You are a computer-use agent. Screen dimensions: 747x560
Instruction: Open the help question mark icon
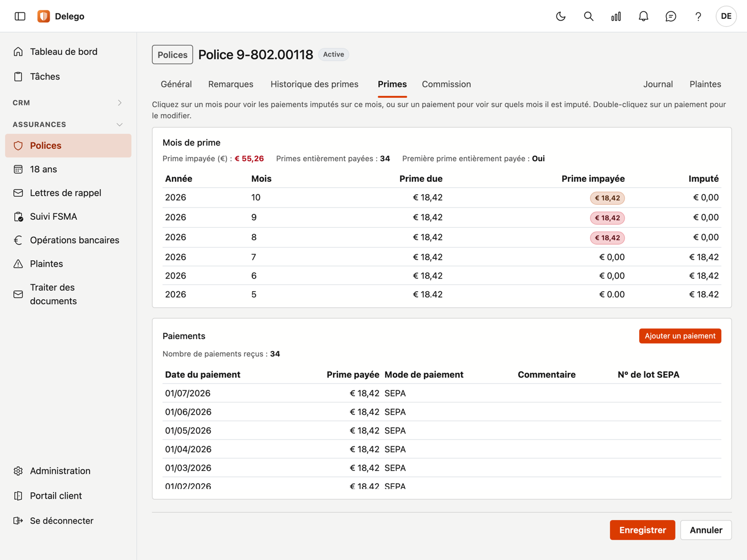[x=698, y=17]
